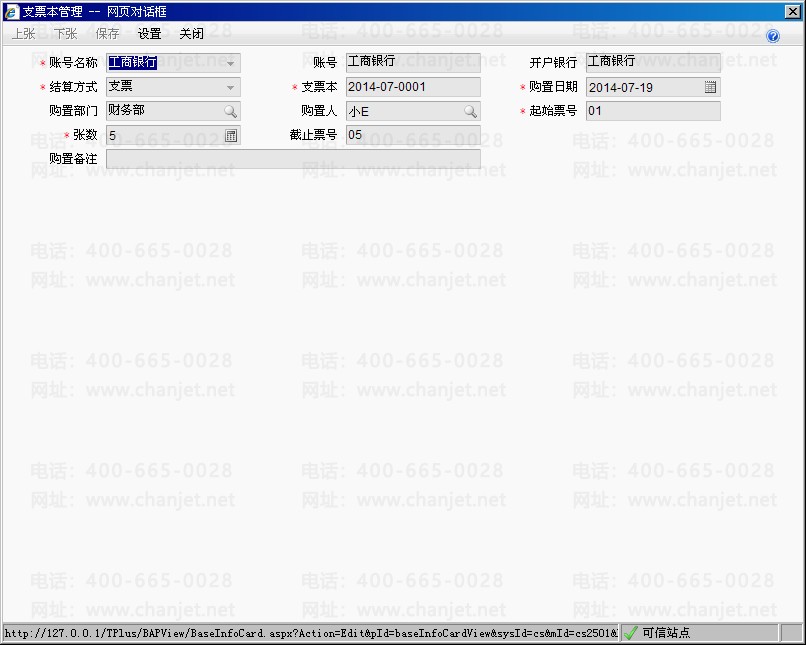Click 保存 in the toolbar

tap(107, 34)
